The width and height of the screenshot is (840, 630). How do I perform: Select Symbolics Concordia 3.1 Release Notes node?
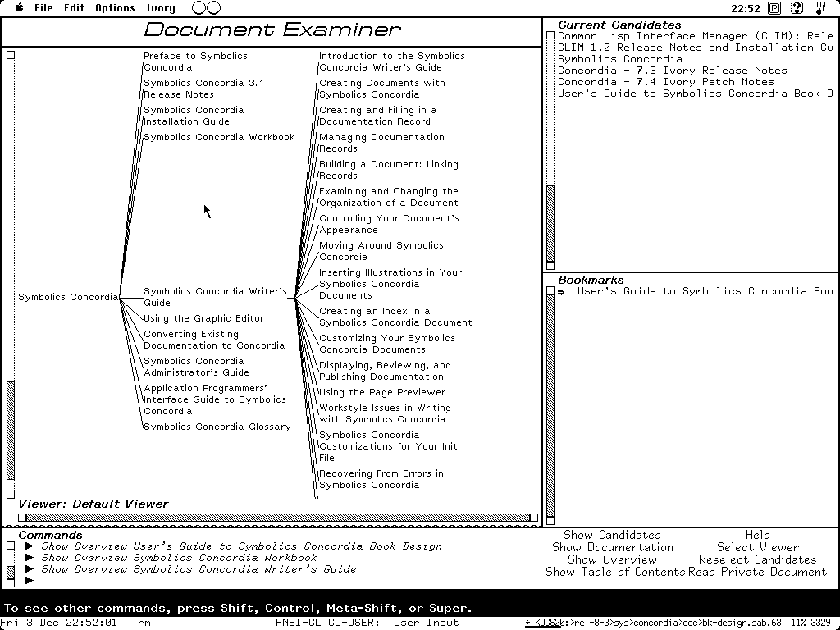tap(203, 89)
